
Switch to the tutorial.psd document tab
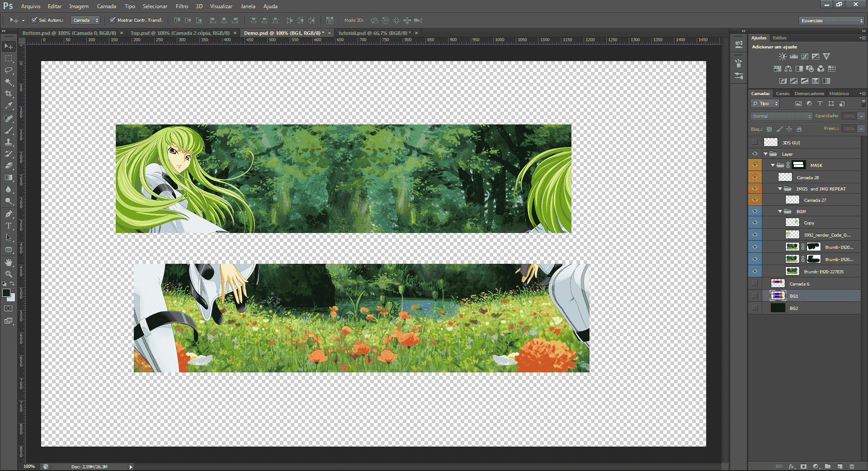(x=374, y=33)
